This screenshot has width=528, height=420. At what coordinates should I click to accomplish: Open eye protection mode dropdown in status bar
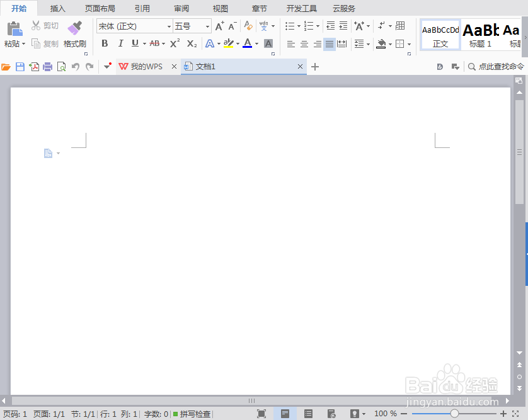pyautogui.click(x=364, y=414)
